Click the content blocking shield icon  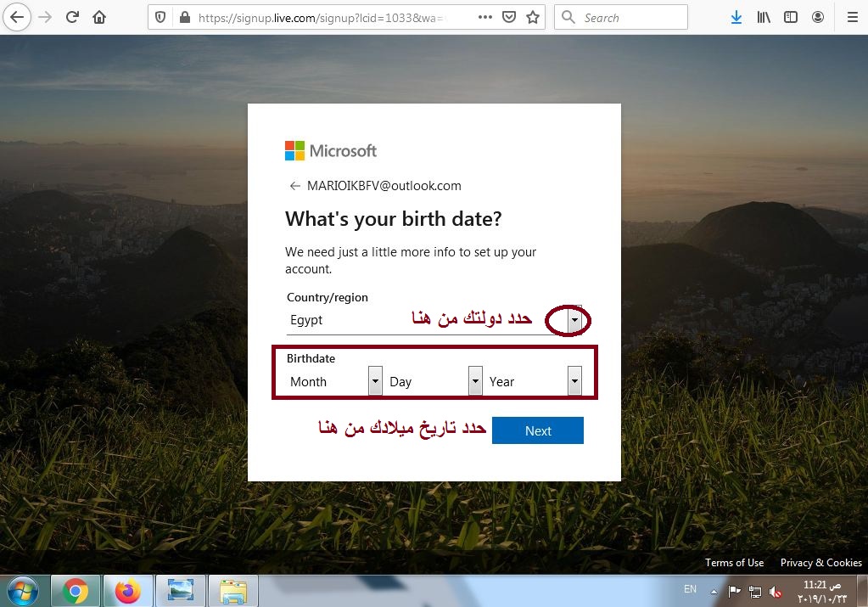point(159,17)
